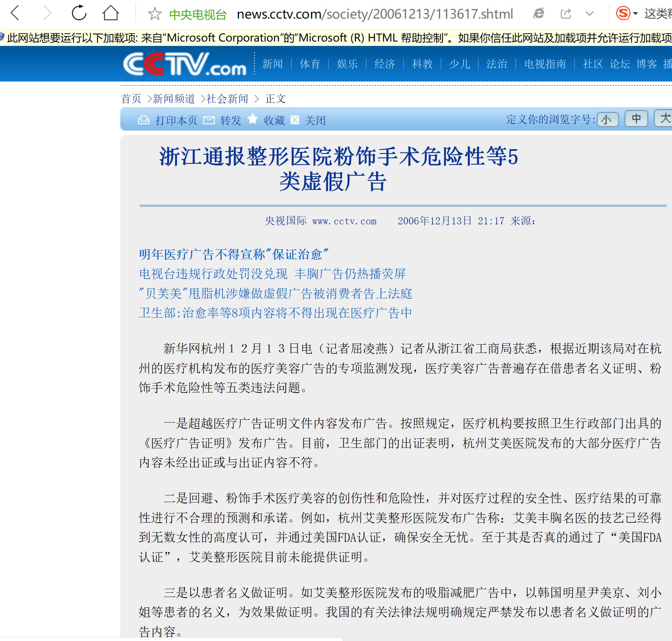This screenshot has width=672, height=641.
Task: Open the 社区 navigation link
Action: [593, 64]
